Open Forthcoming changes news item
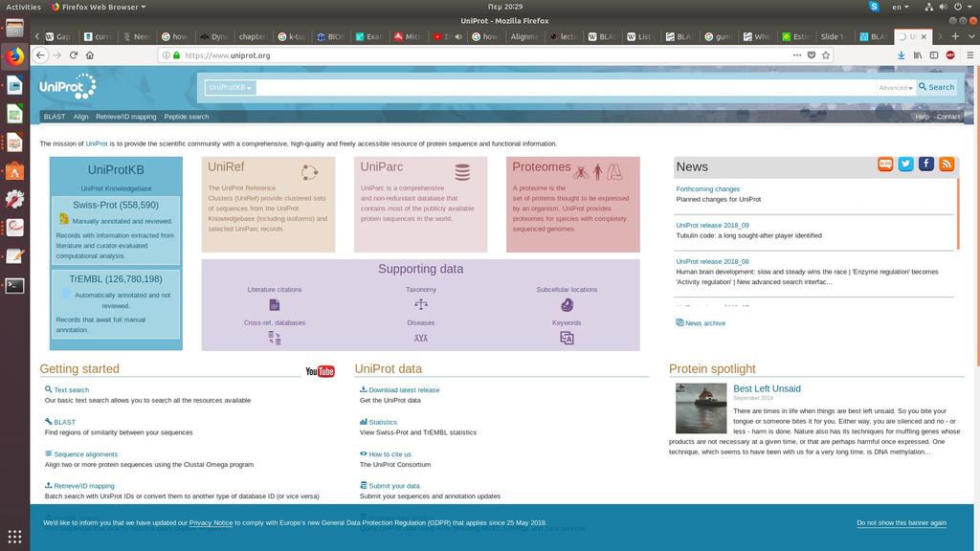The width and height of the screenshot is (980, 551). click(707, 188)
